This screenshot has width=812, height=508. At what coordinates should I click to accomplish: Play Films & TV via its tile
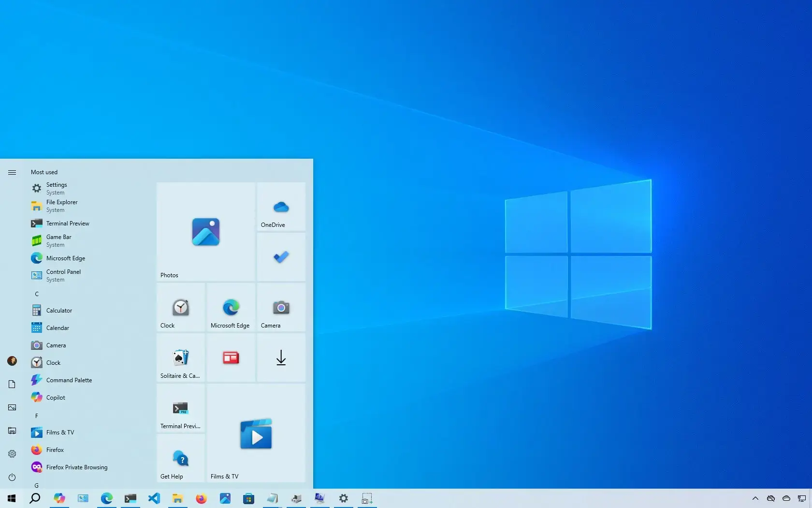click(256, 434)
